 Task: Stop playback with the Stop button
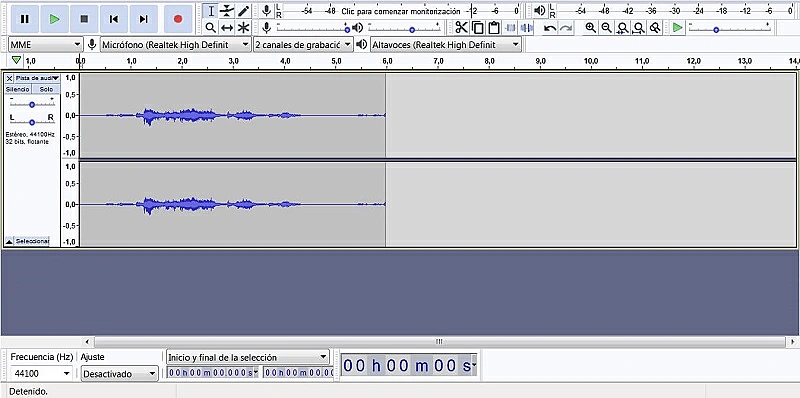(x=84, y=19)
